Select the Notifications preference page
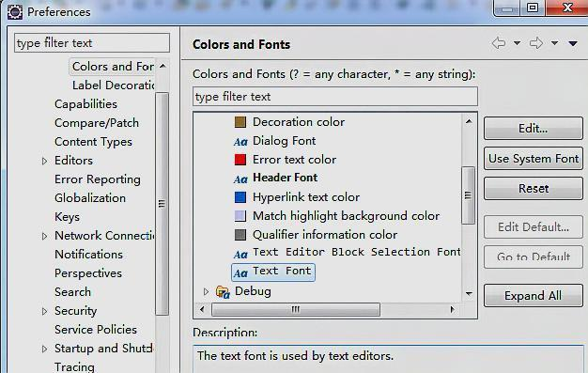This screenshot has height=373, width=588. (89, 255)
